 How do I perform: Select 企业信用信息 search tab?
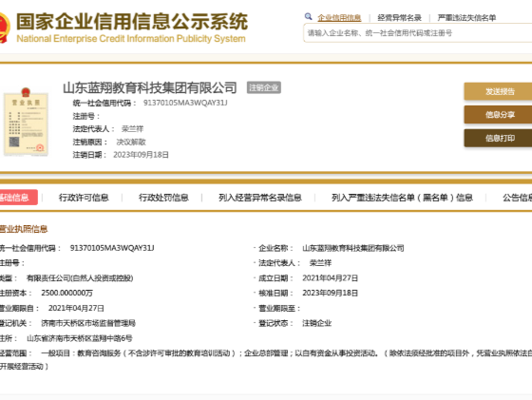[339, 18]
